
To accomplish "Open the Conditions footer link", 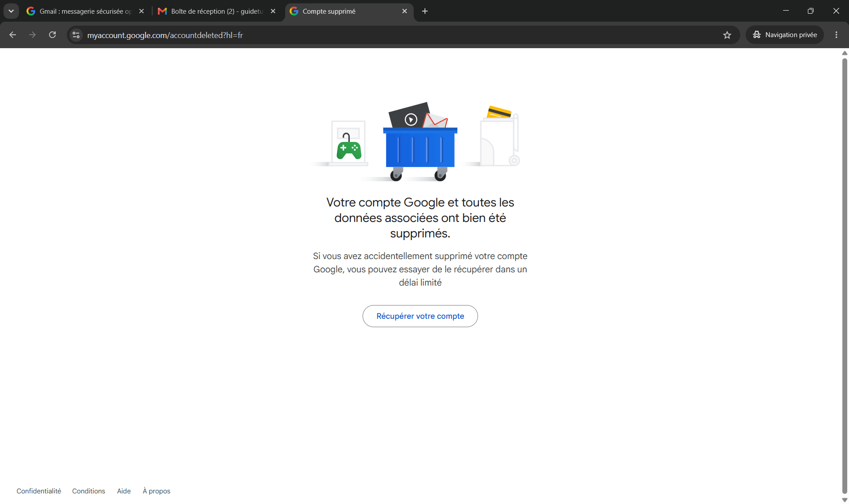I will 88,491.
